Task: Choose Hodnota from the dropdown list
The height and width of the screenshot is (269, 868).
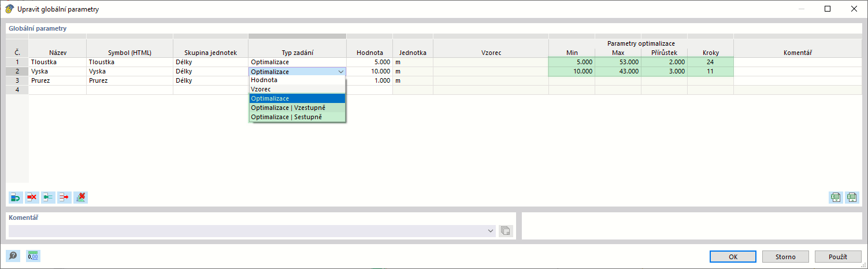Action: point(297,80)
